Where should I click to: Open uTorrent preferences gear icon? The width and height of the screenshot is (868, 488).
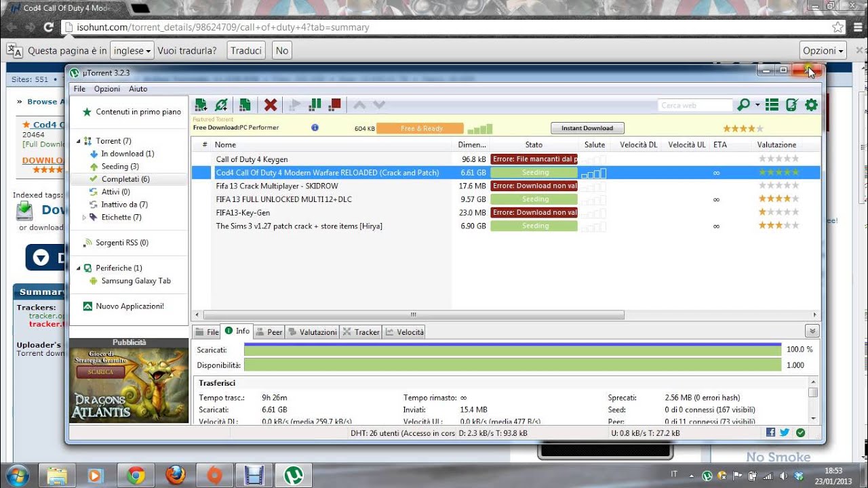pyautogui.click(x=811, y=104)
